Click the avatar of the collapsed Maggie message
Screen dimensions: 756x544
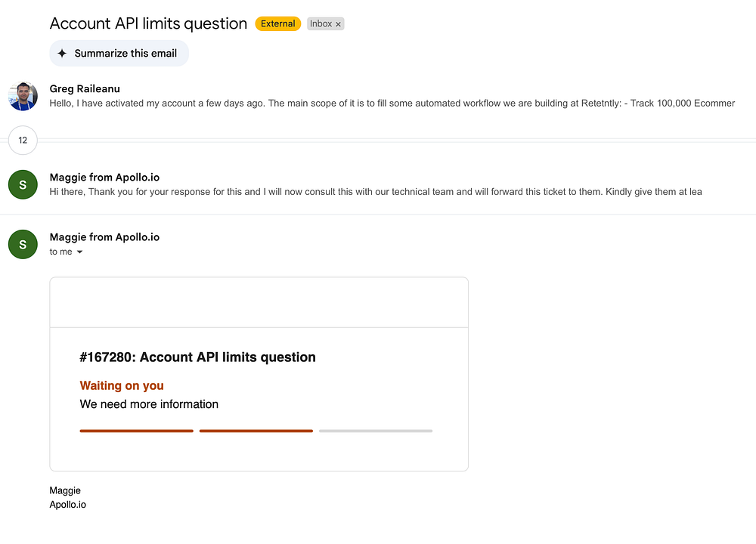[23, 185]
